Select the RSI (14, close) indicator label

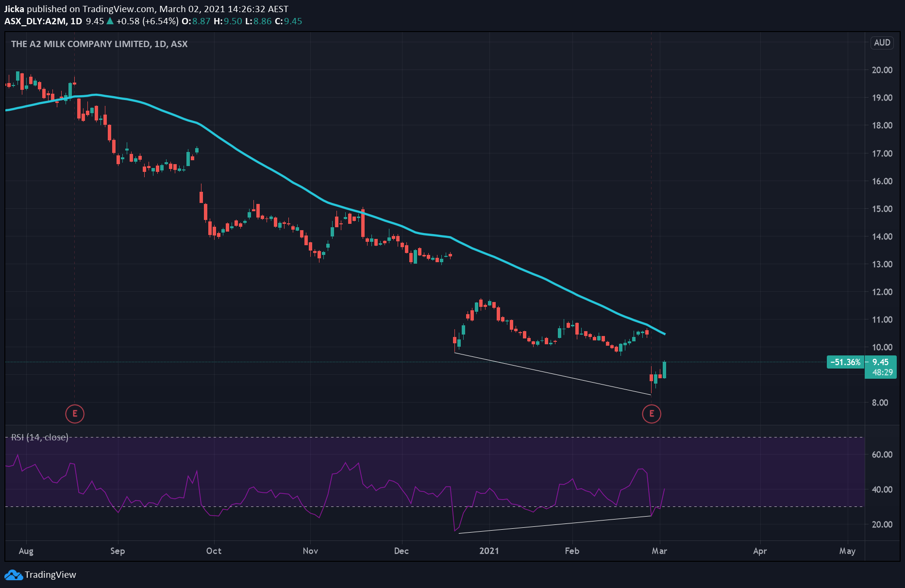(x=40, y=437)
